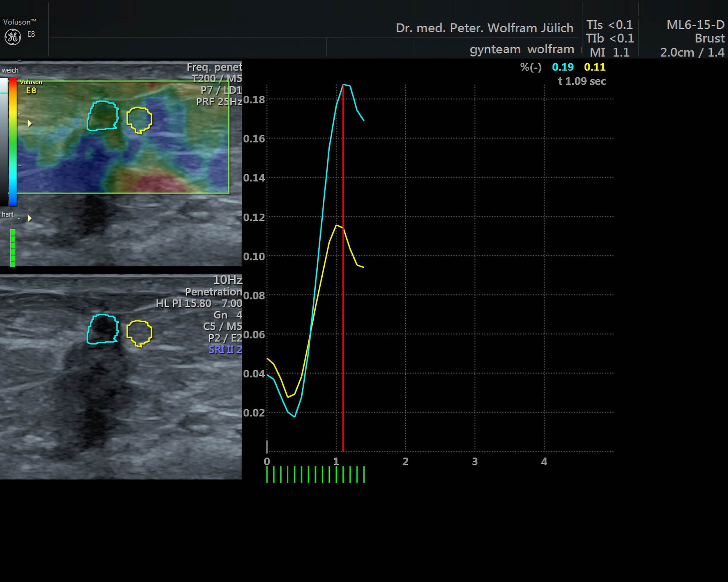Click lower yellow focus arrow near hart
Image resolution: width=728 pixels, height=582 pixels.
(30, 218)
